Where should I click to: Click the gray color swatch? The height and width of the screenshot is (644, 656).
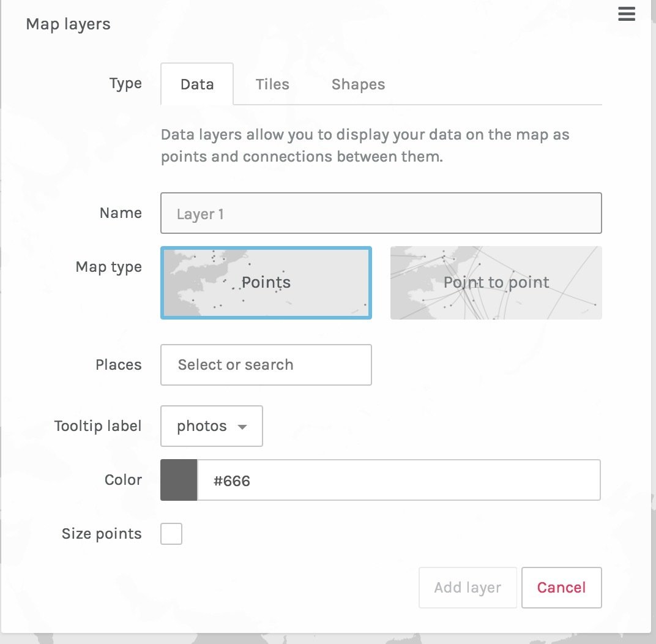pyautogui.click(x=179, y=480)
